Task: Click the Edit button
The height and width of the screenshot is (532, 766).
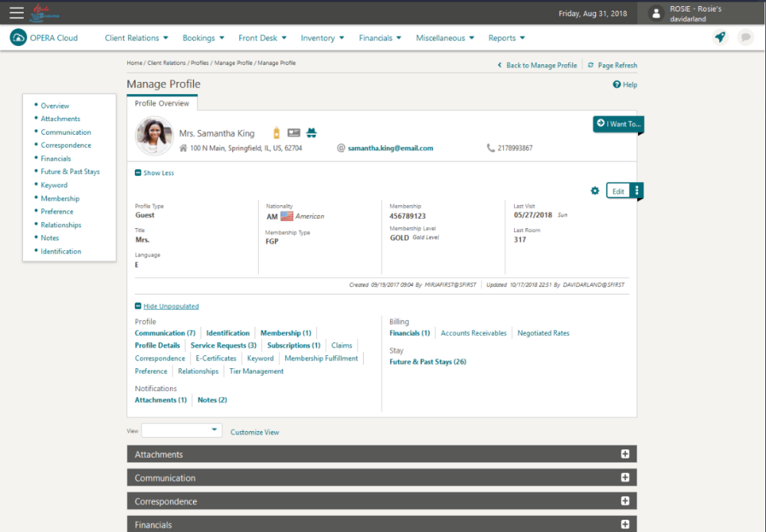Action: pos(618,191)
